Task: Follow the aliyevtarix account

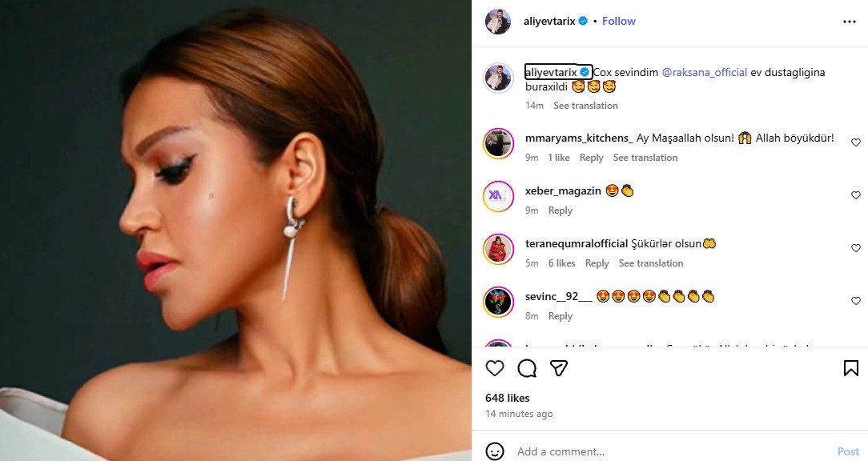Action: point(618,22)
